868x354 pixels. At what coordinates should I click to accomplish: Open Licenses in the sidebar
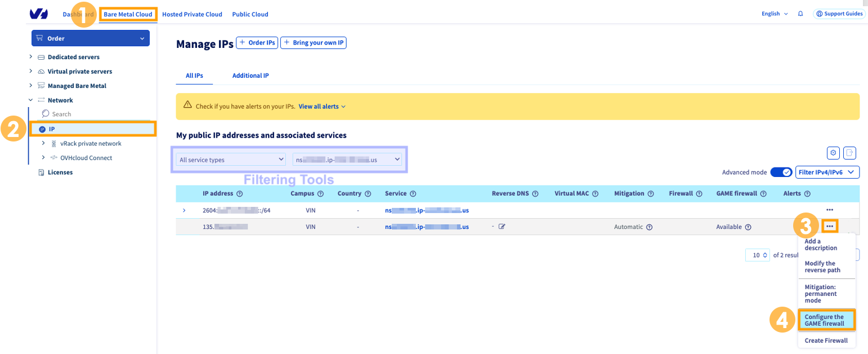point(60,172)
